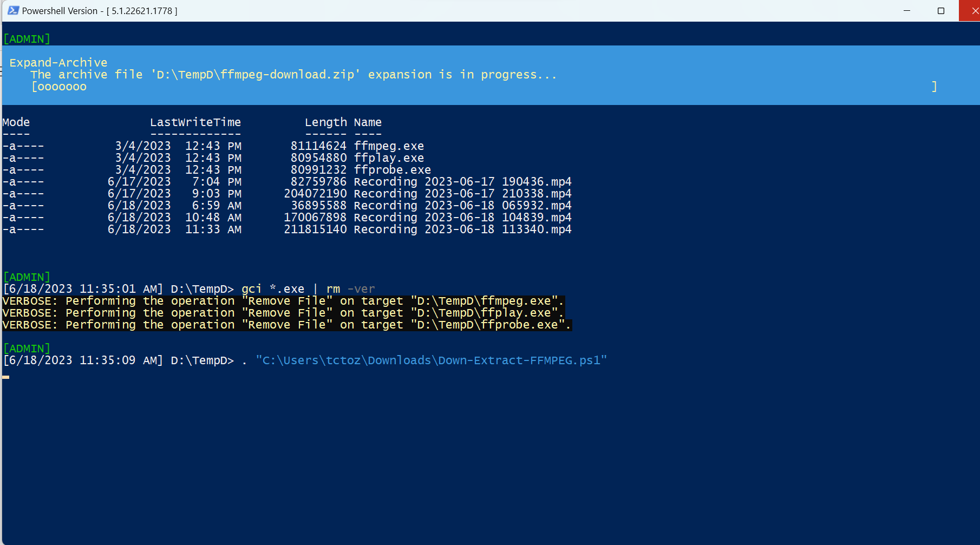Click the length value 211815140
This screenshot has height=545, width=980.
click(x=316, y=229)
